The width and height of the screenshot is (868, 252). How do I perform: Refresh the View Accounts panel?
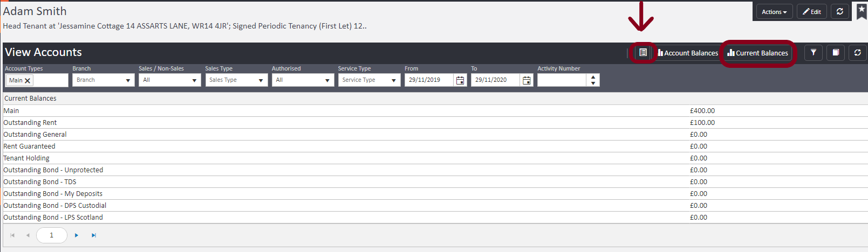(x=857, y=53)
